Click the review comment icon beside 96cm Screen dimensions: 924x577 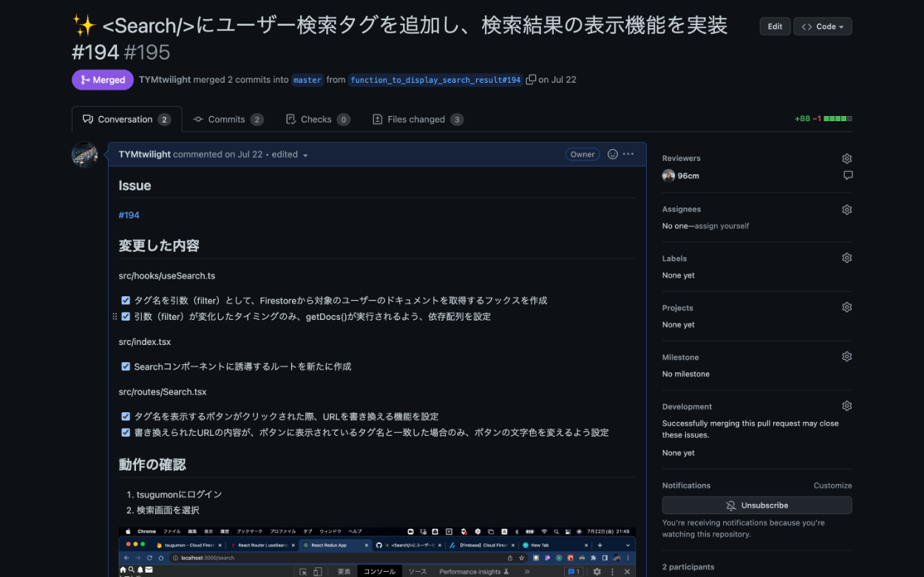847,176
